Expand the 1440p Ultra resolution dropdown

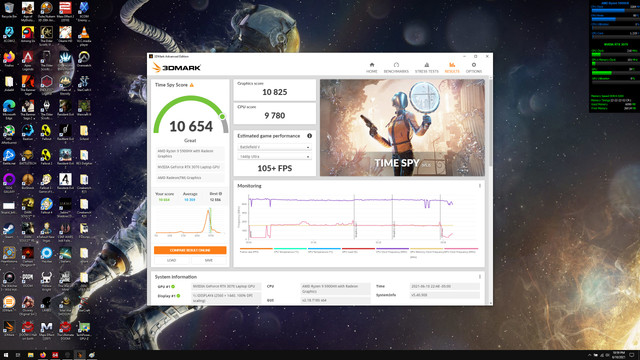click(x=274, y=157)
